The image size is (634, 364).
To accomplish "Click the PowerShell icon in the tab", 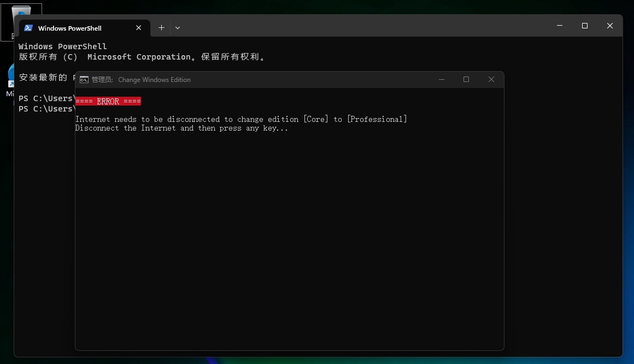I will [28, 28].
